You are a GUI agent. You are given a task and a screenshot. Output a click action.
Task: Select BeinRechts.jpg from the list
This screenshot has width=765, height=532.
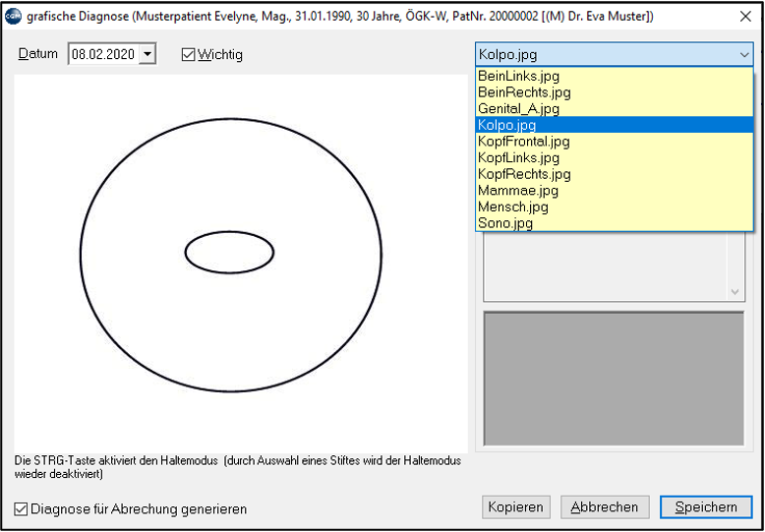615,92
